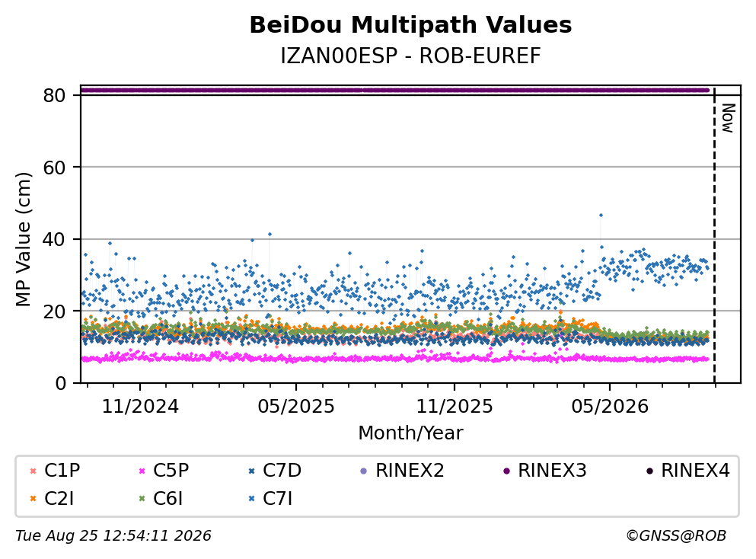Select the RINEX3 legend label

tap(552, 470)
